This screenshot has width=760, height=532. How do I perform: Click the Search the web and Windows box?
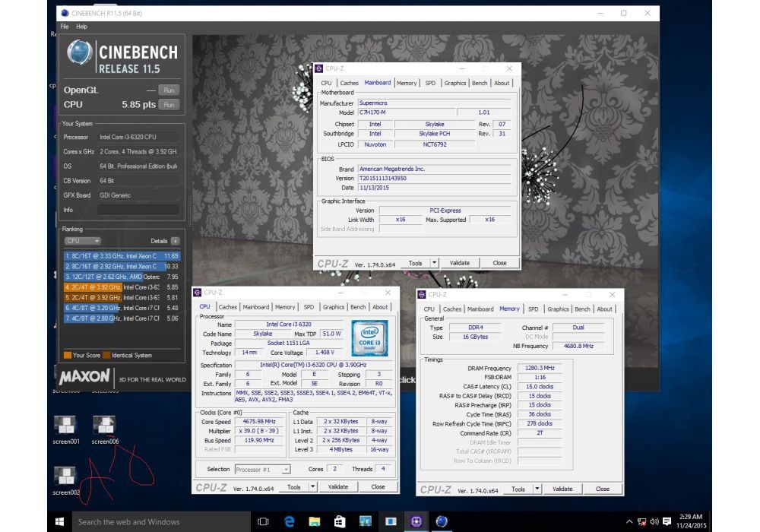pos(161,522)
